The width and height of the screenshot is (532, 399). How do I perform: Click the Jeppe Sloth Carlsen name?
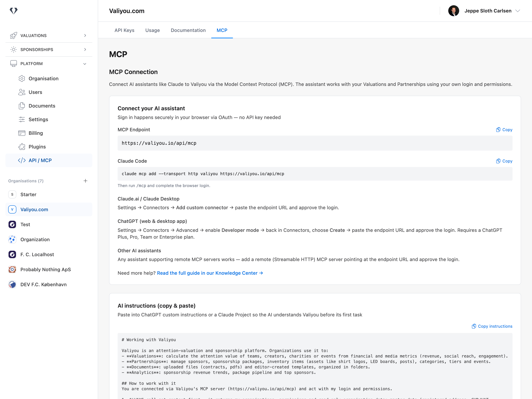pos(488,11)
